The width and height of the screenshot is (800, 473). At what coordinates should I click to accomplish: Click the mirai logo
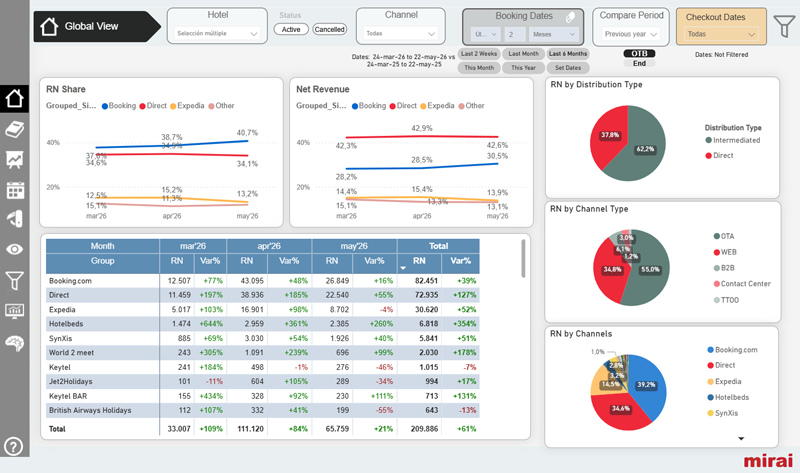click(x=768, y=460)
